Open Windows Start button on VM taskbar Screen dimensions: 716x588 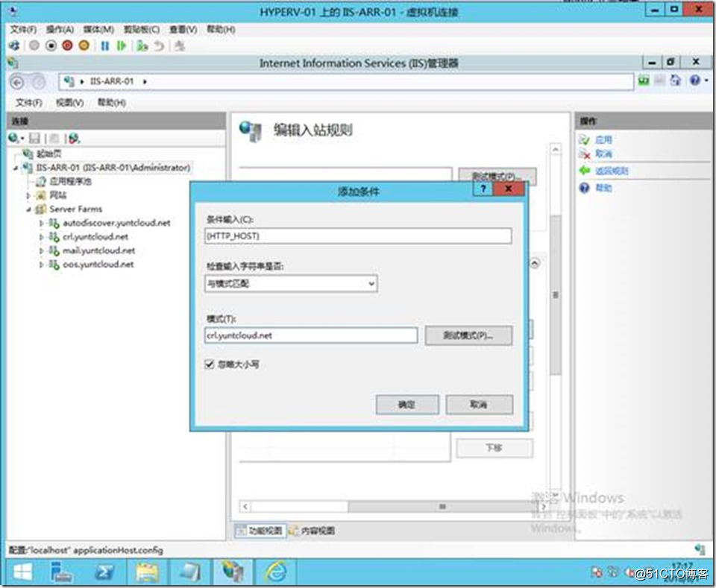tap(22, 572)
